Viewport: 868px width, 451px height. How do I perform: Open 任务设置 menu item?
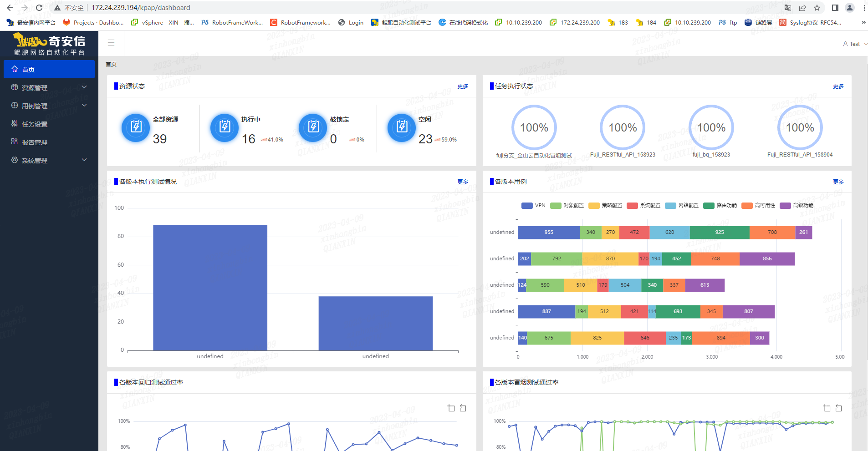pyautogui.click(x=49, y=124)
